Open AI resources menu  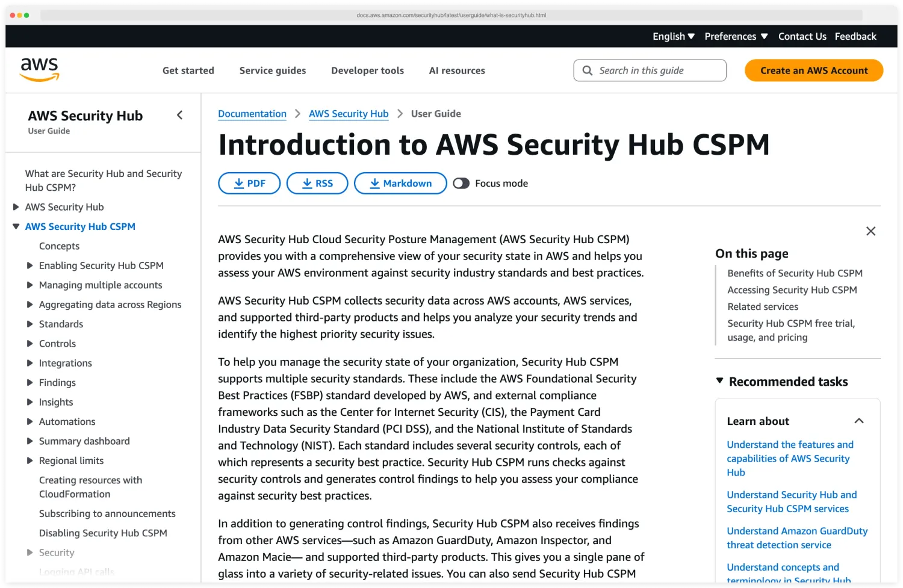[457, 70]
